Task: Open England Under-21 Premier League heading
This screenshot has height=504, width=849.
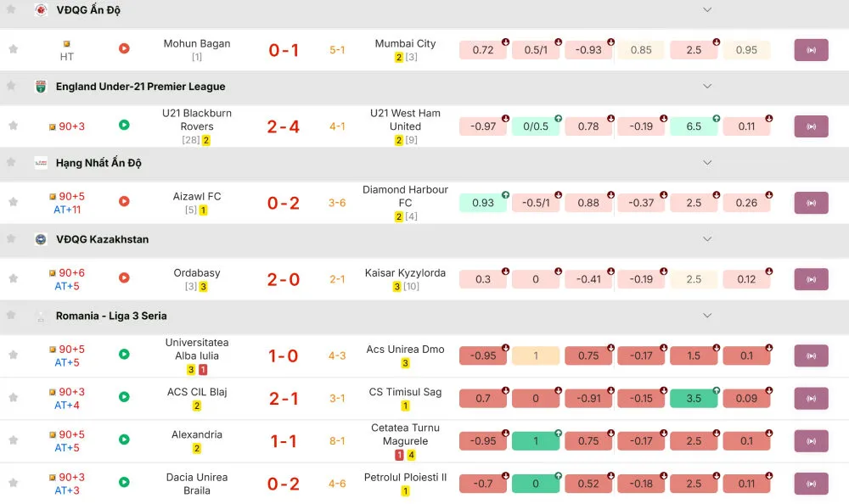Action: click(x=140, y=87)
